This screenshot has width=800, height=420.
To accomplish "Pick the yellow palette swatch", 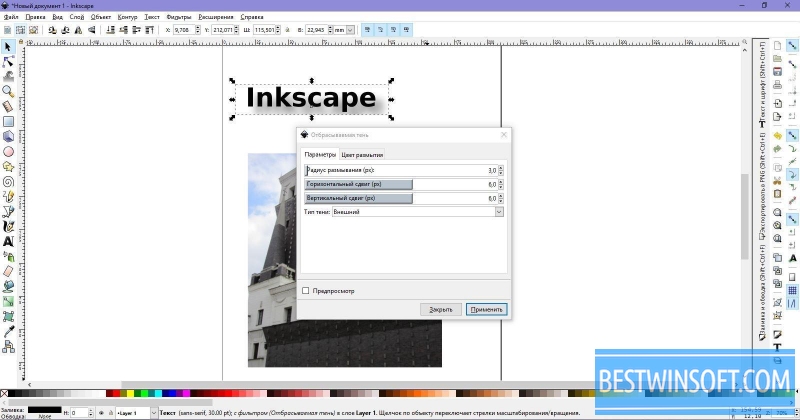I will (130, 393).
